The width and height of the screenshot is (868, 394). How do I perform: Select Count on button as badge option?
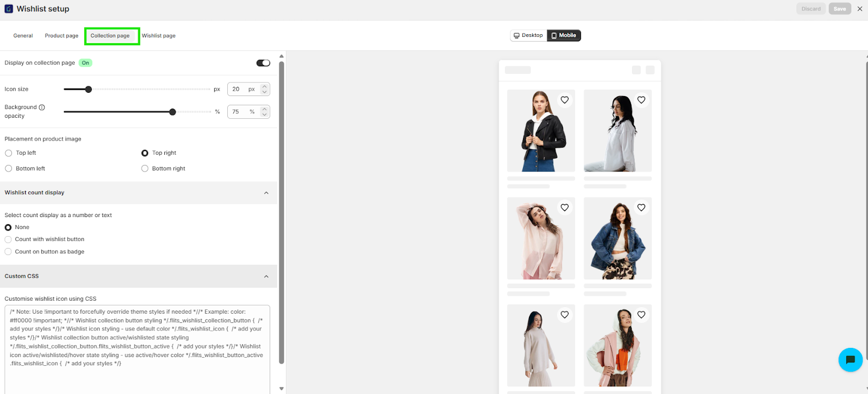(x=8, y=252)
